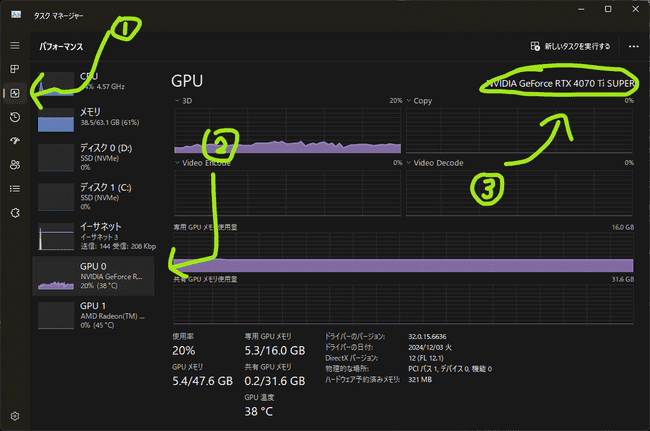
Task: Click the PCI バス 1 location value
Action: [450, 369]
